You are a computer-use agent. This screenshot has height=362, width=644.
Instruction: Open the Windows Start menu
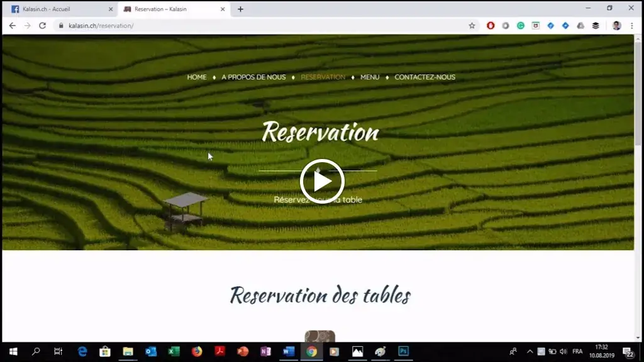pyautogui.click(x=13, y=352)
